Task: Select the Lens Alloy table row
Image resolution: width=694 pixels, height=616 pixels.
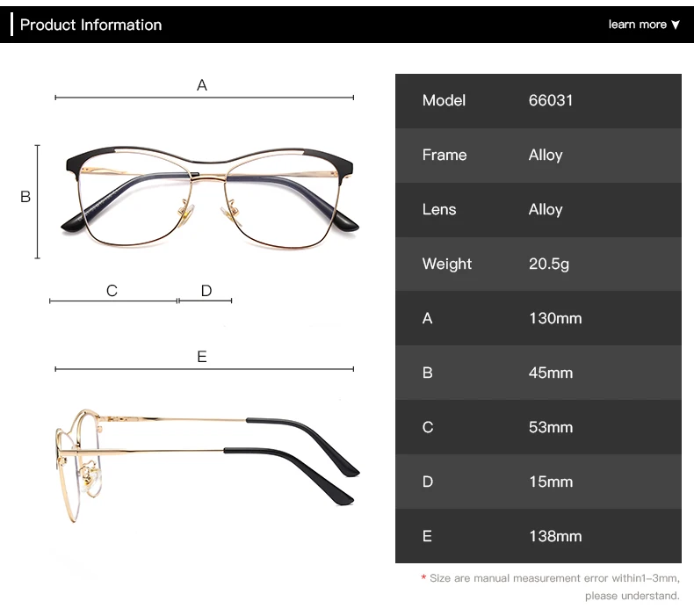Action: coord(539,210)
